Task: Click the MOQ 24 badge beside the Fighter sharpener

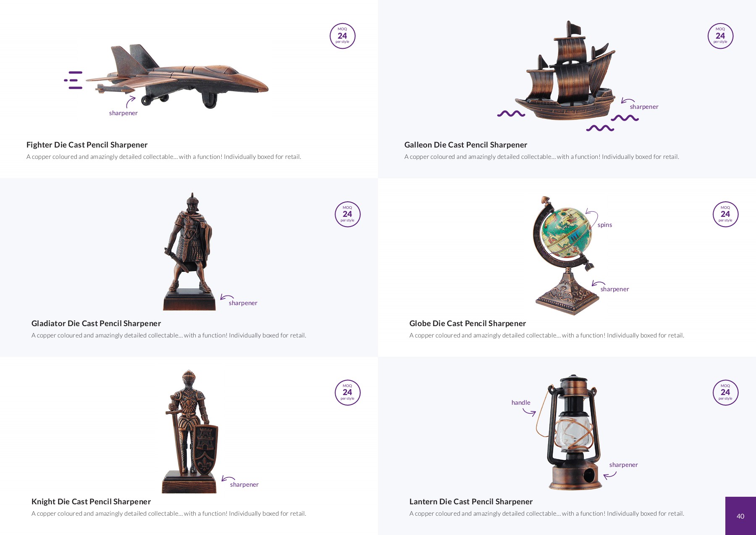Action: click(342, 36)
